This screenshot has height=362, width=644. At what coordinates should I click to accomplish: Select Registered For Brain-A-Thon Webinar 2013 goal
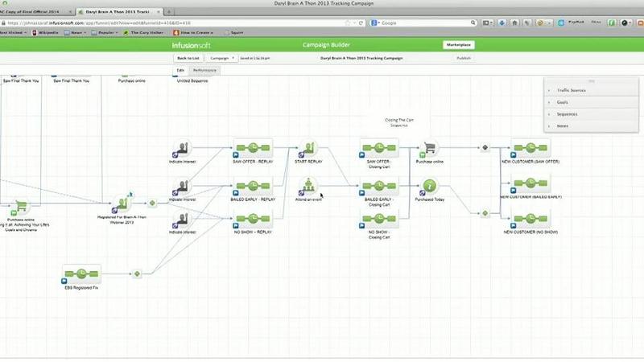pyautogui.click(x=122, y=204)
